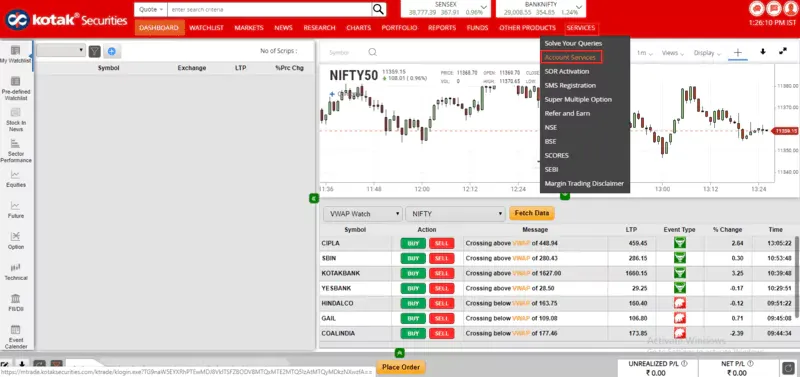Click the % Change column header in VWAP table
The width and height of the screenshot is (800, 377).
click(x=728, y=230)
